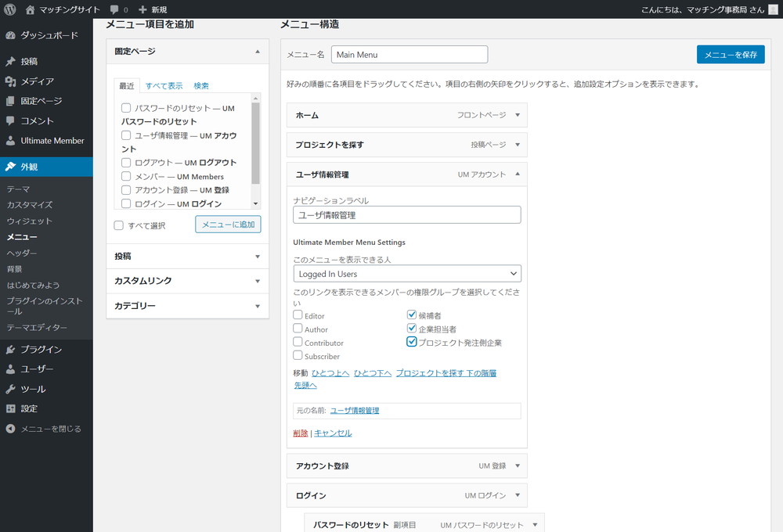783x532 pixels.
Task: Click ひとつ下へ move link
Action: [373, 373]
